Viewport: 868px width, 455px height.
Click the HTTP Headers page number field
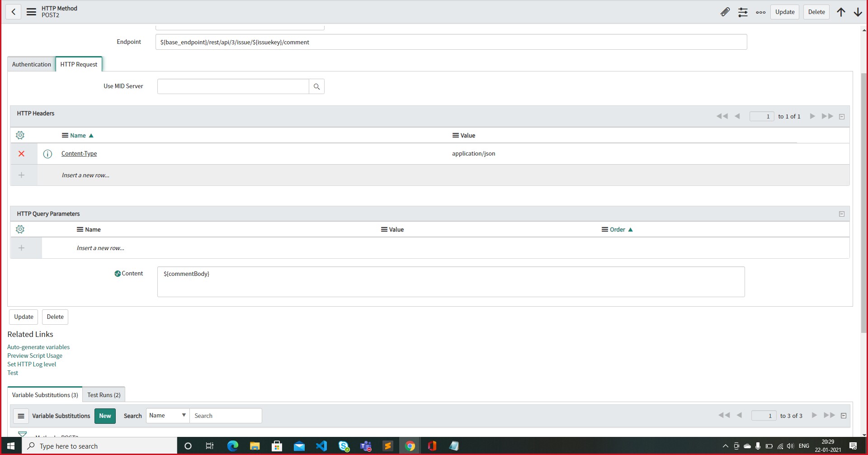tap(762, 117)
